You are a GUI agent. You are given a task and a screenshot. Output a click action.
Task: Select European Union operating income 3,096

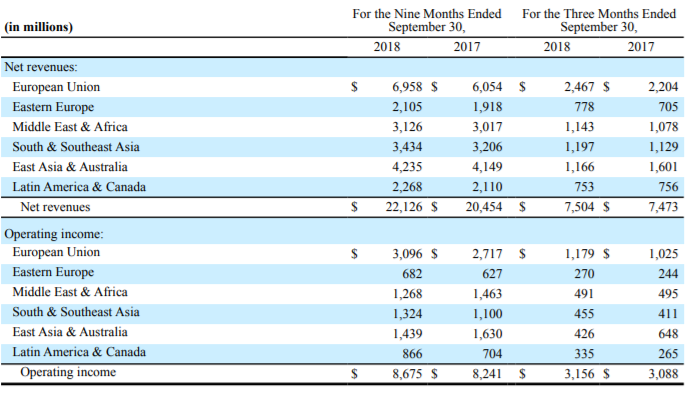click(x=407, y=254)
